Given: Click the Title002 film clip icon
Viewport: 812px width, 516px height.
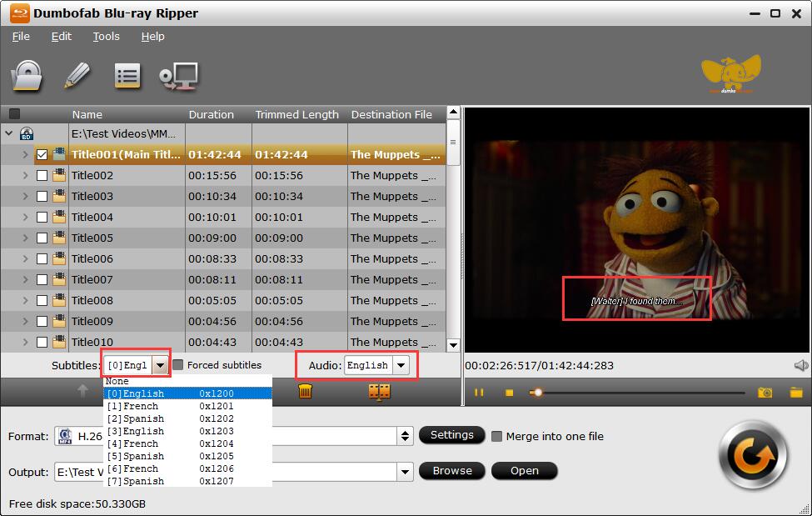Looking at the screenshot, I should [x=59, y=175].
